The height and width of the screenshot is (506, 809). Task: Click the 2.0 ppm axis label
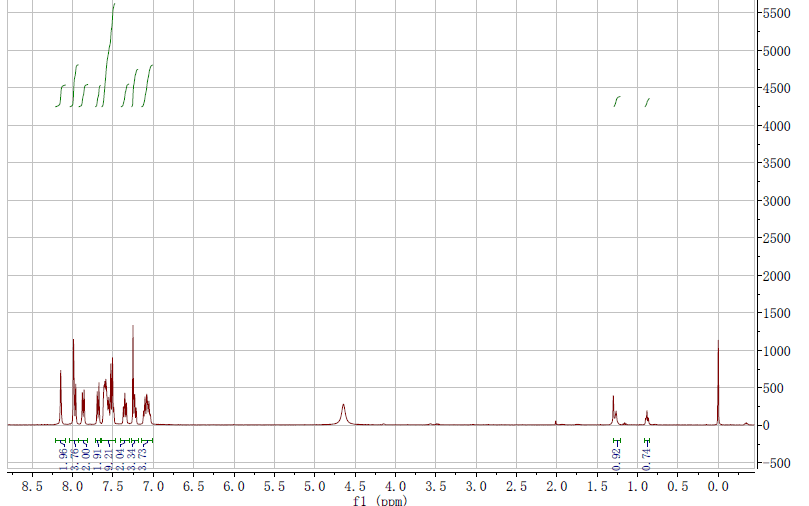click(x=557, y=486)
